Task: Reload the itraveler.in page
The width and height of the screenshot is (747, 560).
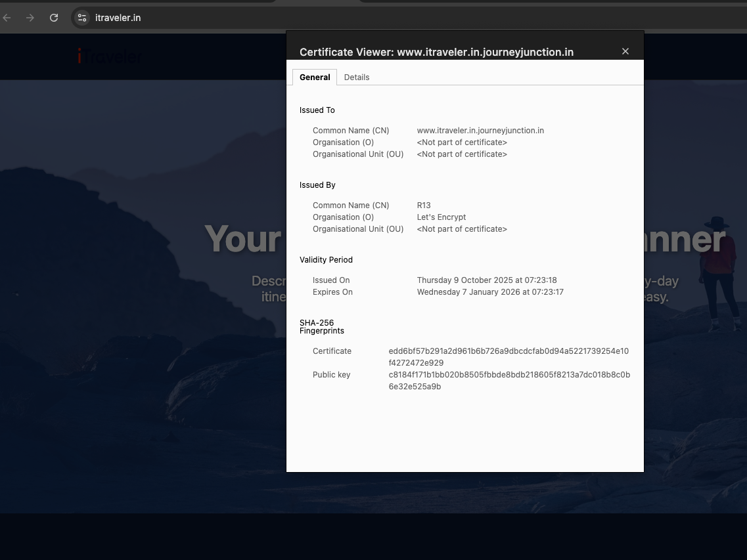Action: [54, 18]
